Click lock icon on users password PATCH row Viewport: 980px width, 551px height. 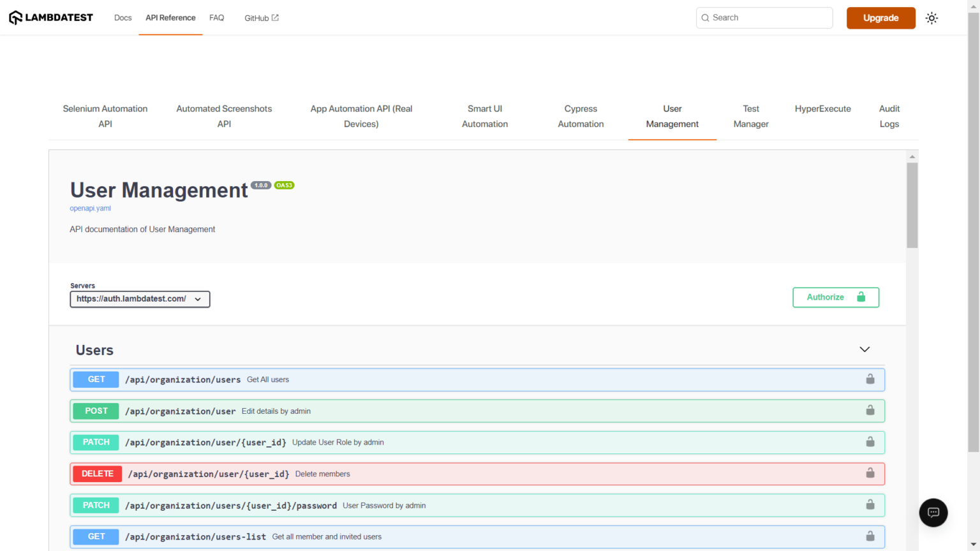click(x=870, y=505)
